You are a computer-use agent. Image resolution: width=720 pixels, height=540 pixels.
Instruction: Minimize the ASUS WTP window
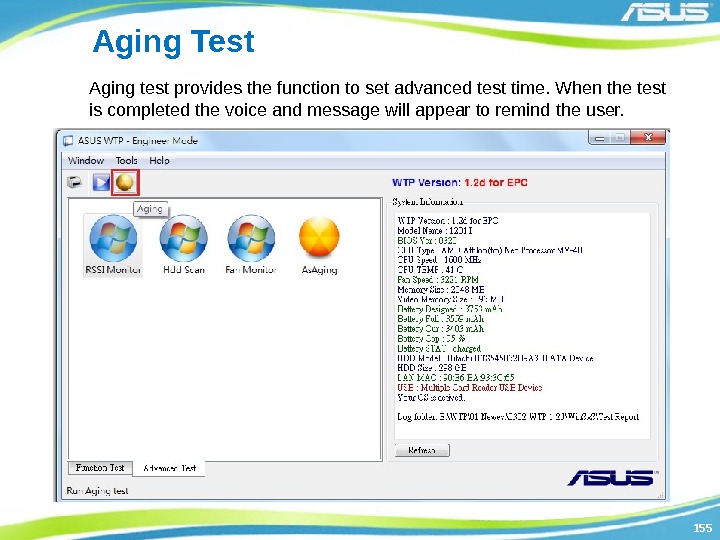(599, 137)
